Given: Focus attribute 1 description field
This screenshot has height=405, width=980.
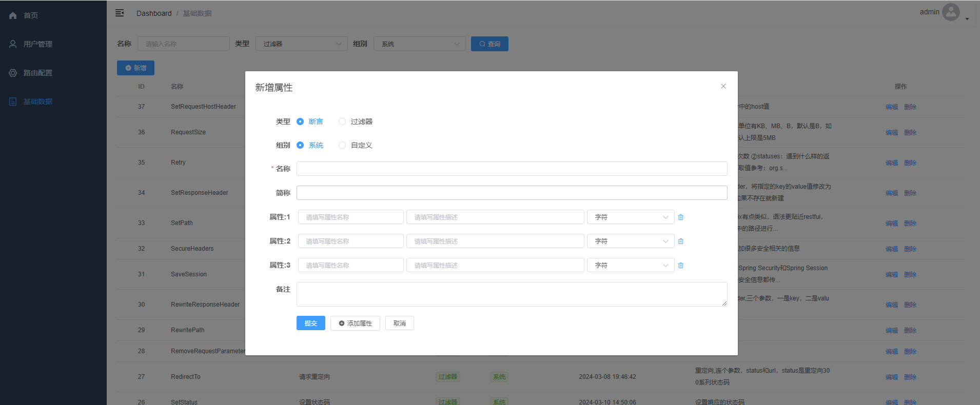Looking at the screenshot, I should tap(495, 217).
